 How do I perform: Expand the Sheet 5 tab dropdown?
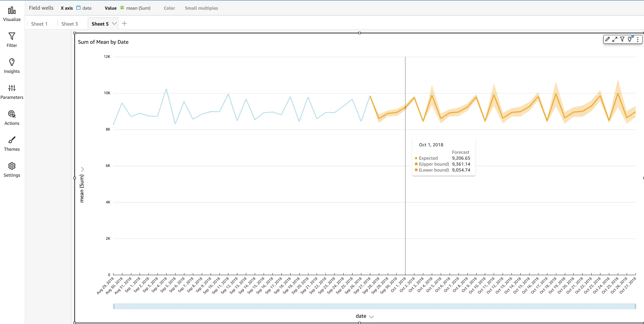pyautogui.click(x=114, y=23)
